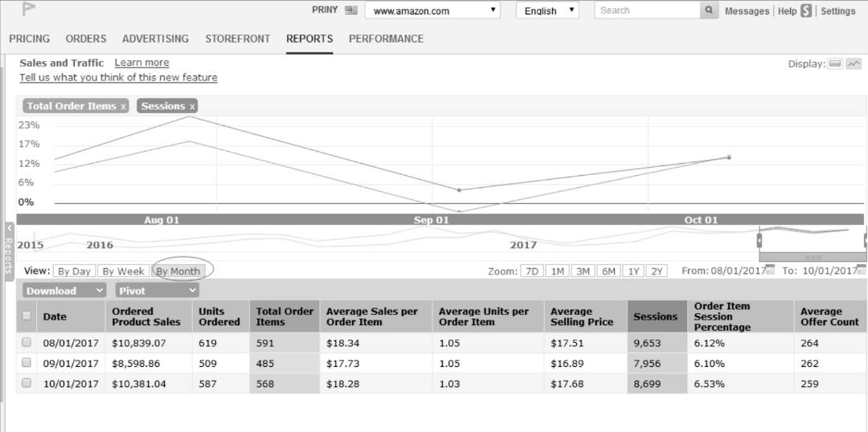
Task: Click the To date field 10/01/2017
Action: coord(829,271)
